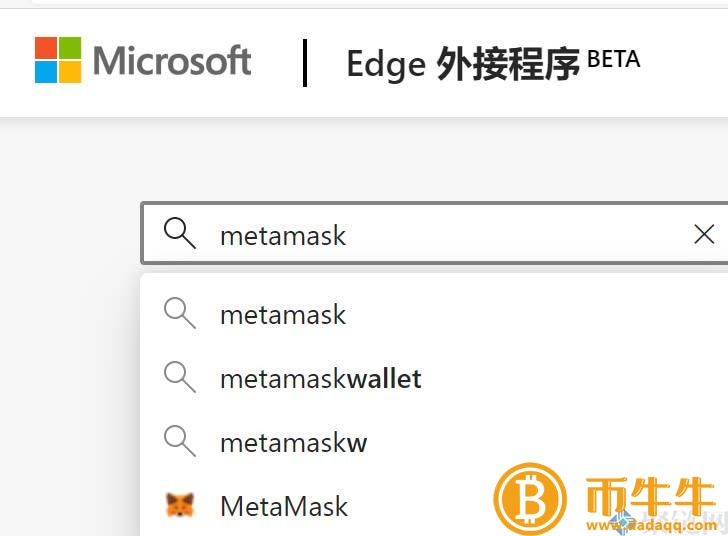The height and width of the screenshot is (536, 728).
Task: Clear the search box with the X
Action: point(704,234)
